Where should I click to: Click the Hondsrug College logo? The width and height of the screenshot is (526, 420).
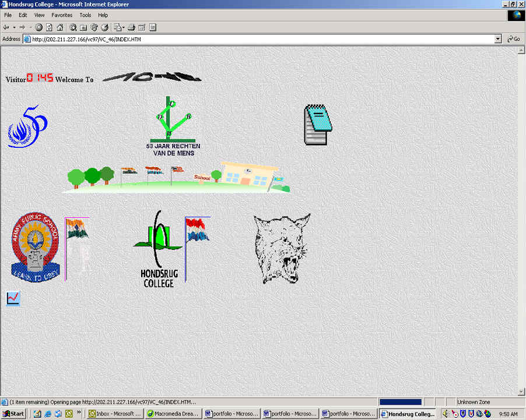(159, 249)
